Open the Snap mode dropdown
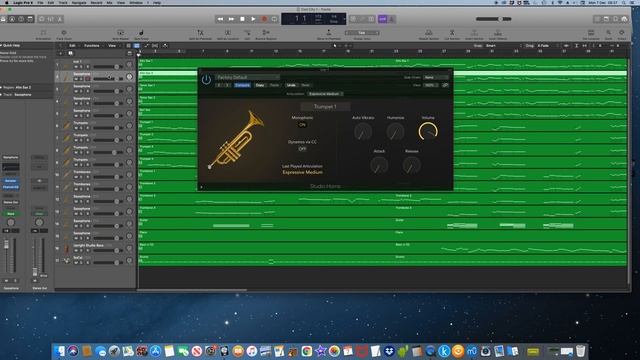 click(x=503, y=46)
